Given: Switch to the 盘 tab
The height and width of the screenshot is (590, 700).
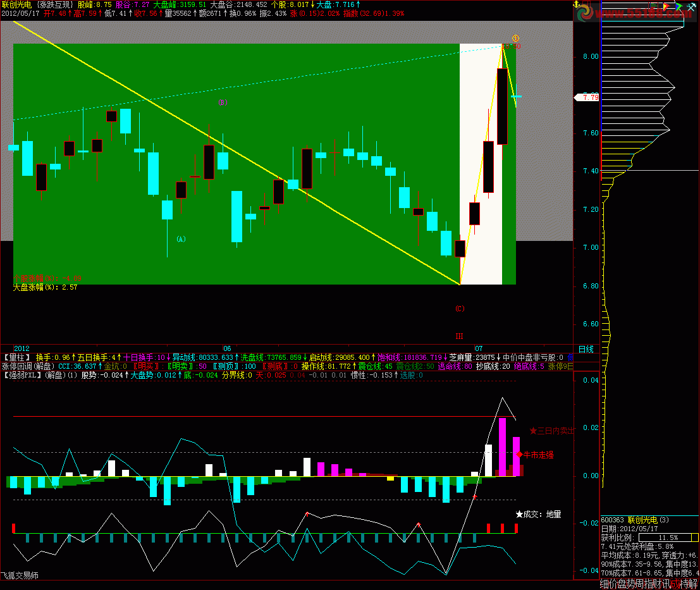Looking at the screenshot, I should 622,584.
